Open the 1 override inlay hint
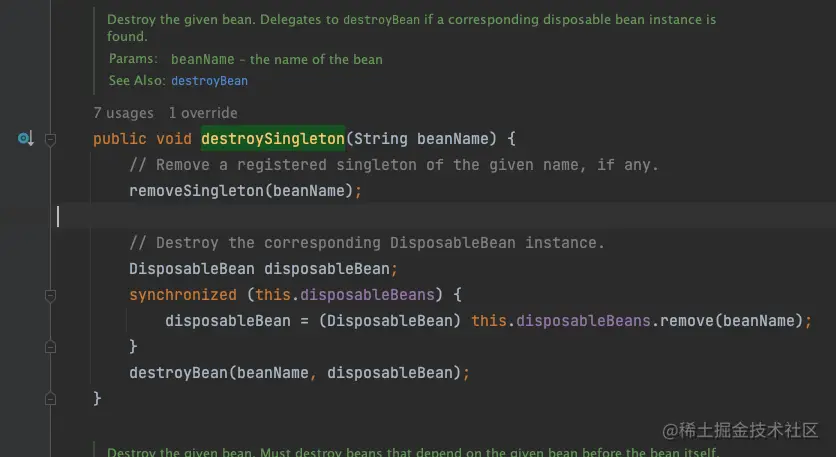The image size is (836, 457). tap(203, 113)
